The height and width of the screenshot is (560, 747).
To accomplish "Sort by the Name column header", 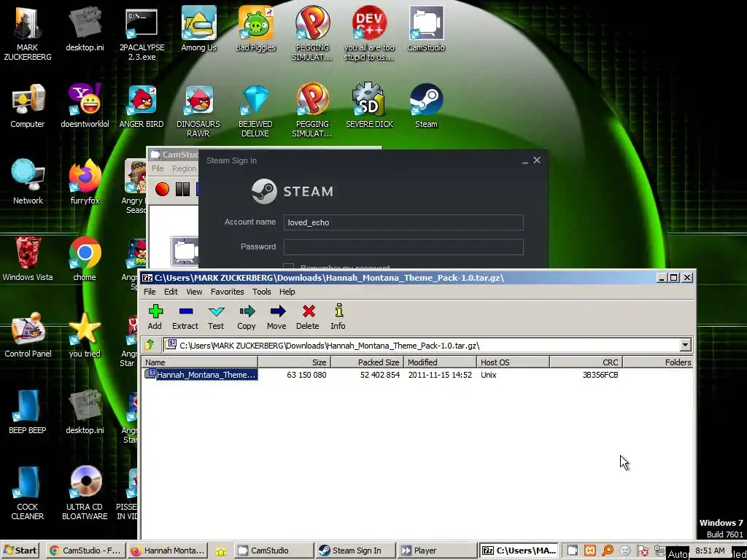I will (x=200, y=362).
